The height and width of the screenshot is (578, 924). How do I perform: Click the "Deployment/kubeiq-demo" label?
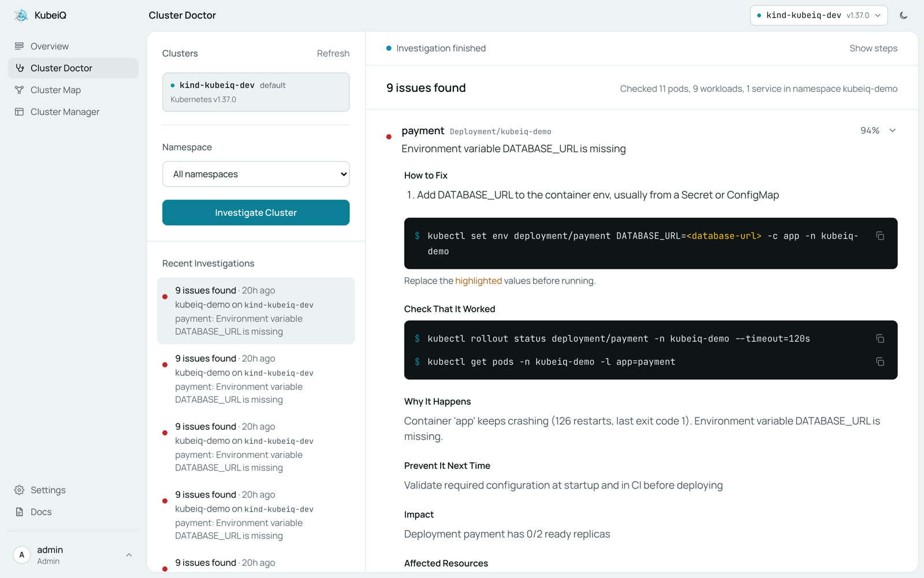coord(501,132)
